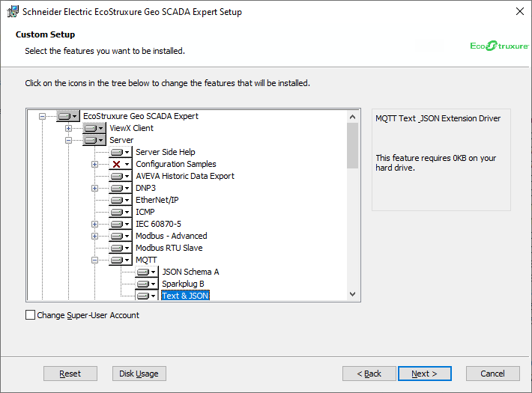Select the JSON Schema A tree item

(x=190, y=272)
